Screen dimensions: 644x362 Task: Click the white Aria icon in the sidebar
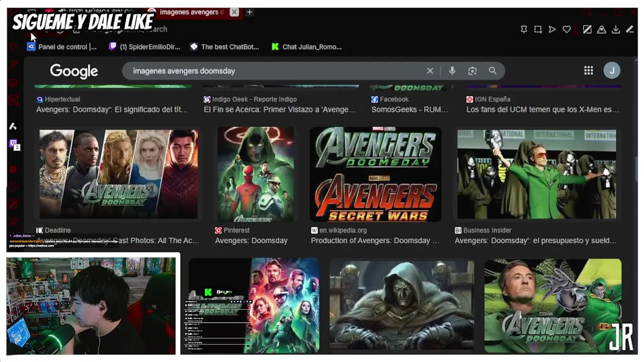[x=13, y=126]
